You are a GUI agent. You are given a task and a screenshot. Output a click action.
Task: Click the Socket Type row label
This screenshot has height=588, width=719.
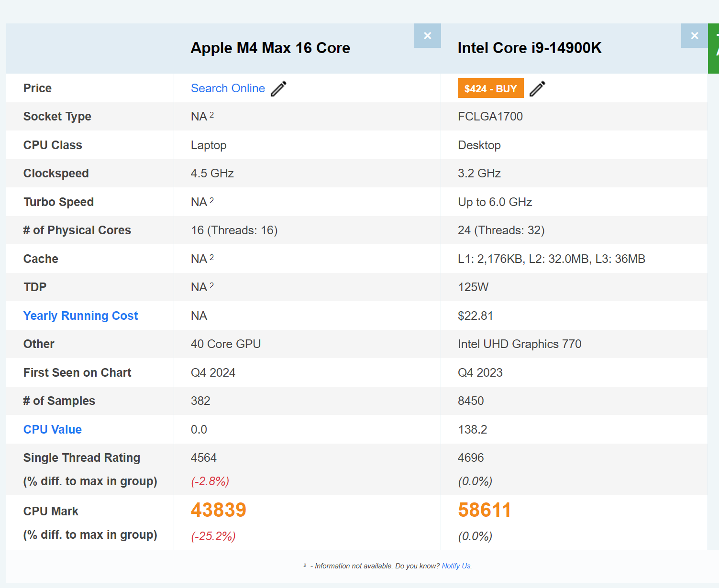(x=57, y=117)
